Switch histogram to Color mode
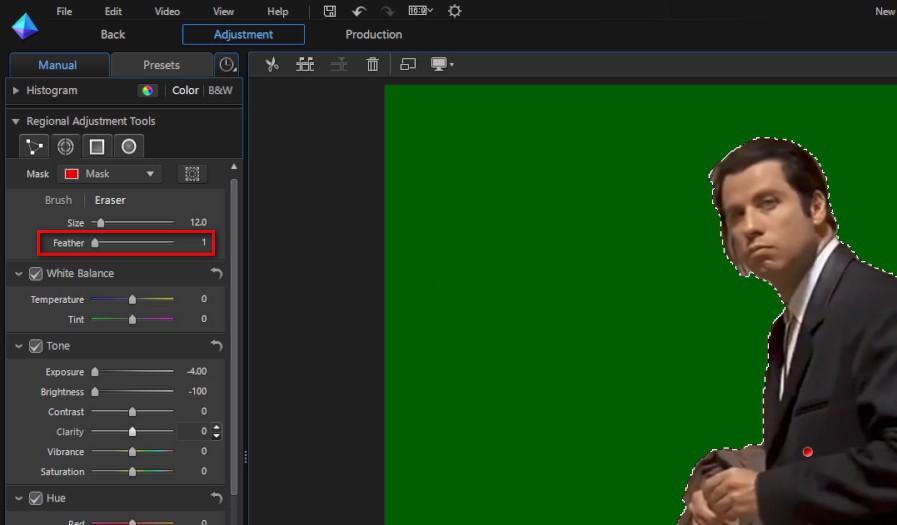The height and width of the screenshot is (525, 897). [x=185, y=90]
